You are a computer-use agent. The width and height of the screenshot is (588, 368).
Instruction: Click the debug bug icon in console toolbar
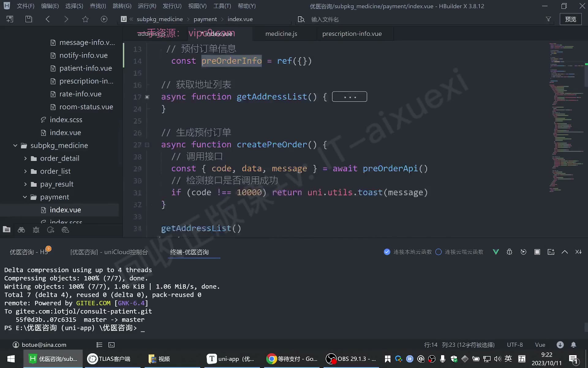[x=509, y=252]
